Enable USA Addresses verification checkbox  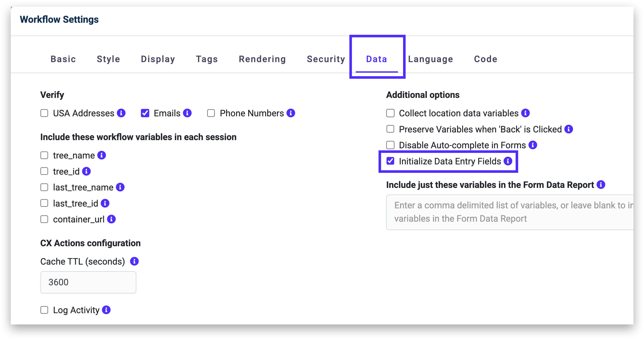coord(44,113)
